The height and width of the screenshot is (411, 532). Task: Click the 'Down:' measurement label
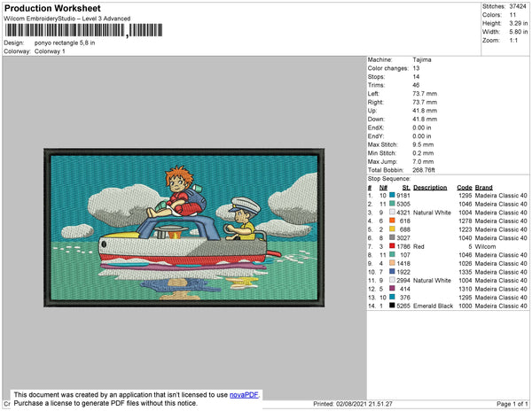376,120
